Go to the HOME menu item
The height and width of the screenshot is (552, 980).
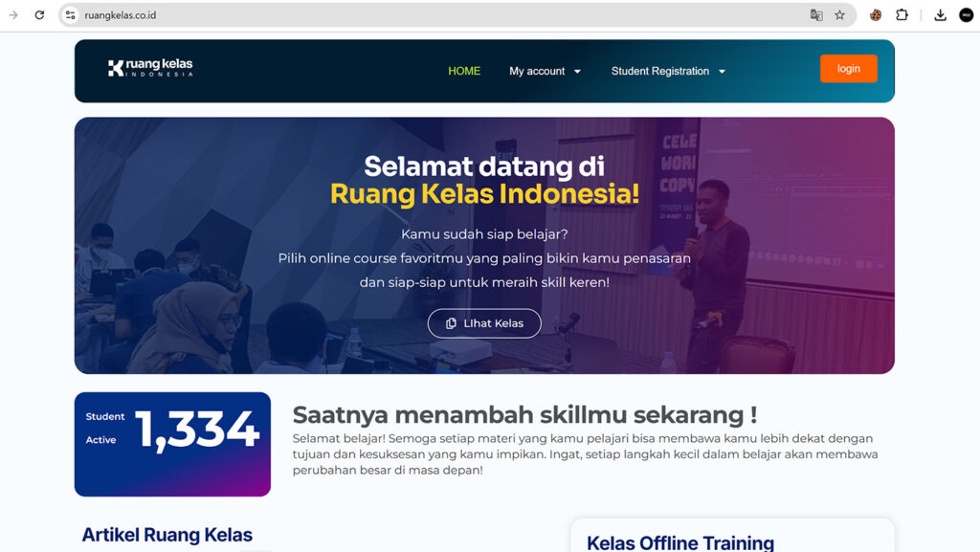464,71
